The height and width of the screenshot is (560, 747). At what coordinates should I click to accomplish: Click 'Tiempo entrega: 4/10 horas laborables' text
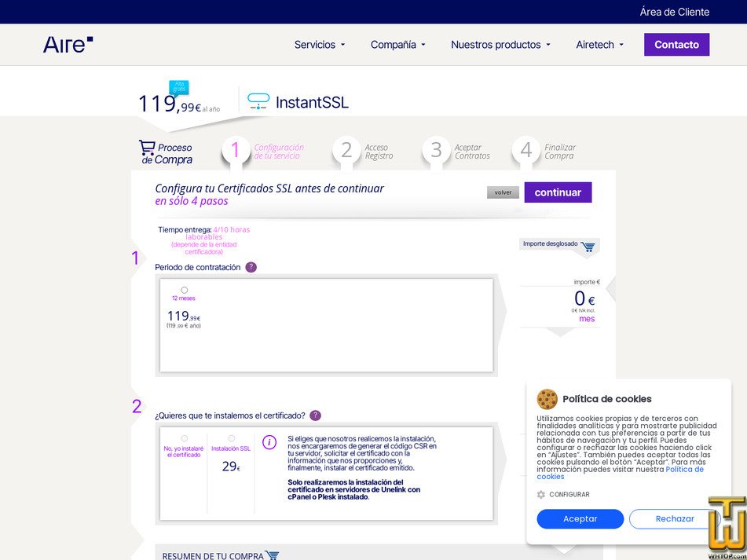pyautogui.click(x=204, y=232)
